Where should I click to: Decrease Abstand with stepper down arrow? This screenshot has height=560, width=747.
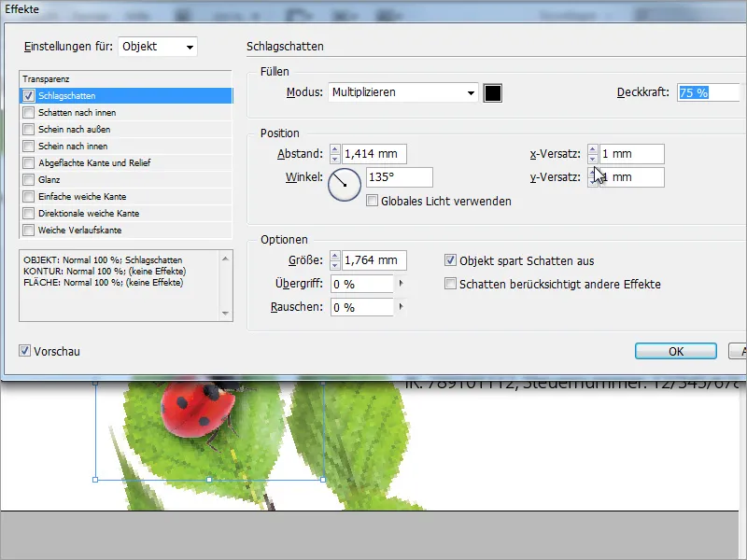[x=335, y=159]
